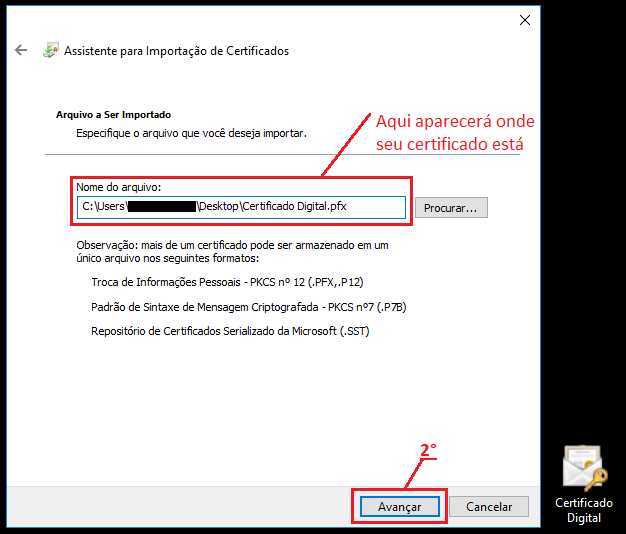Viewport: 626px width, 534px height.
Task: Click the Microsoft (.SST) repository format line
Action: 235,331
